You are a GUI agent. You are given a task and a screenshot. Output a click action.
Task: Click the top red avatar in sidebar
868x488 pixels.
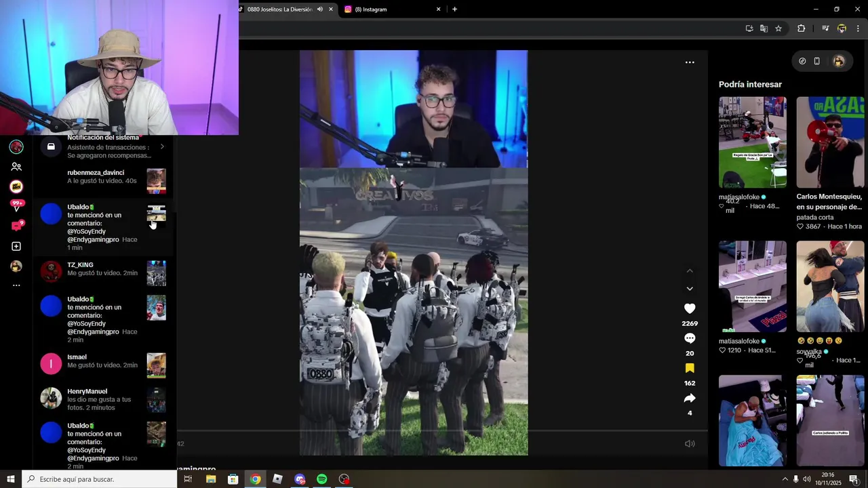(x=16, y=146)
